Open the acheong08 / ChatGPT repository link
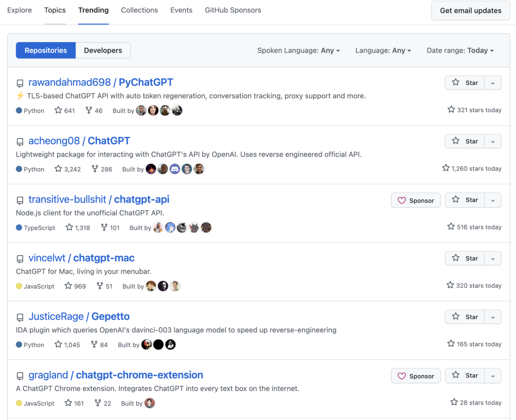 79,141
